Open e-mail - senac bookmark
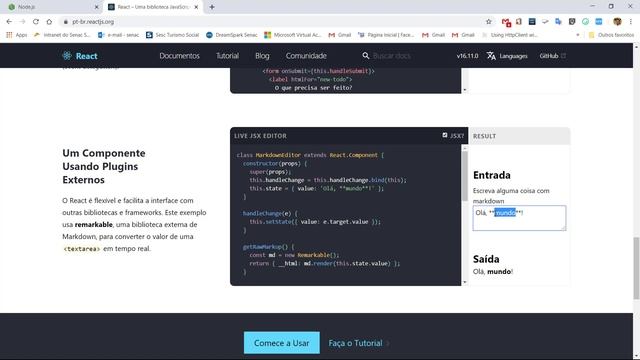 coord(118,35)
